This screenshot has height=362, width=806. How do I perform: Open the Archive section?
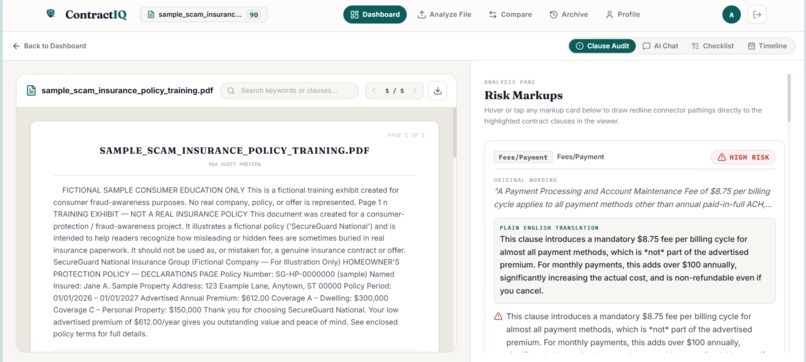pos(569,14)
